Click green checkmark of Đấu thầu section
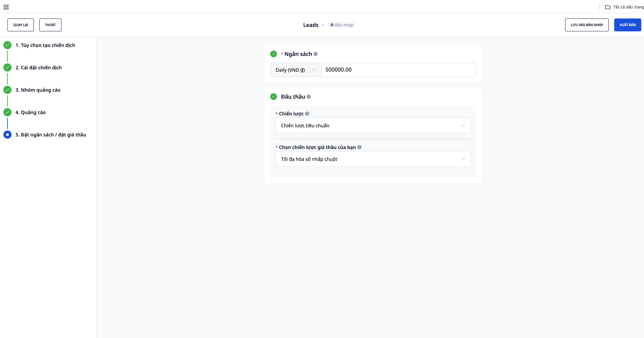644x338 pixels. pos(274,97)
